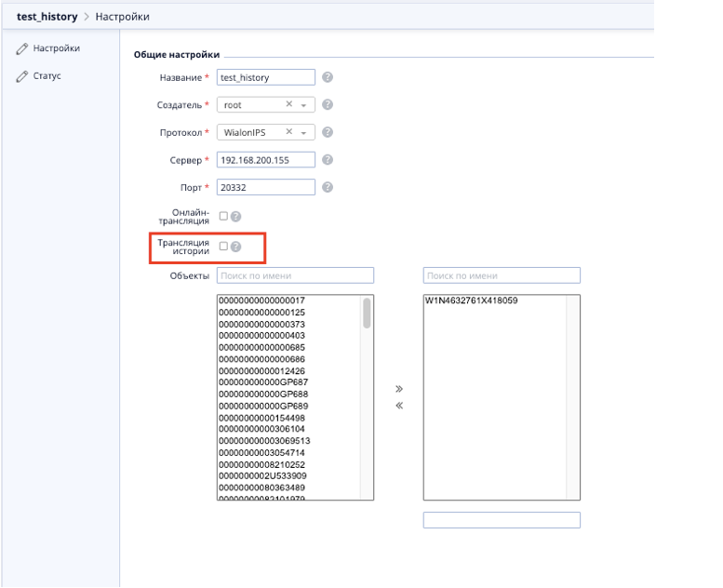723x588 pixels.
Task: Remove objects using left double-arrow icon
Action: tap(399, 406)
